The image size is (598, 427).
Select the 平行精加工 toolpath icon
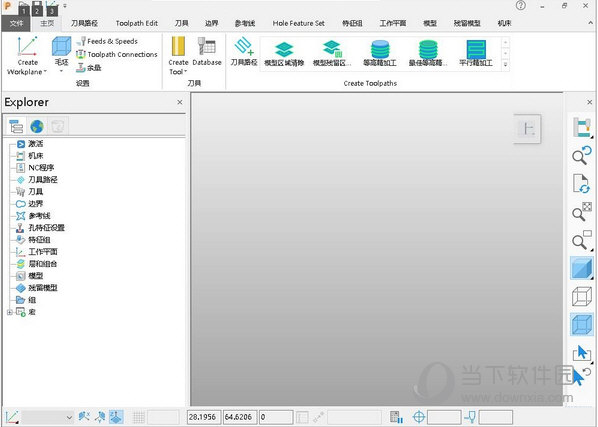pyautogui.click(x=476, y=54)
